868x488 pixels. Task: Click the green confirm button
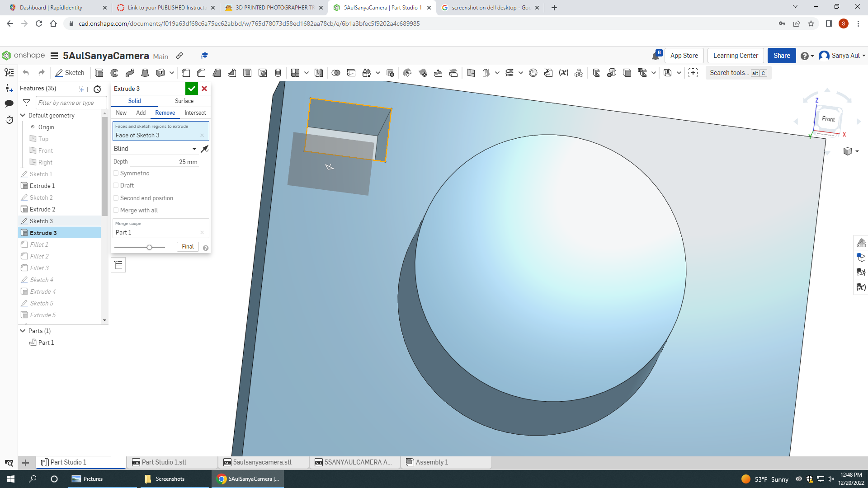[192, 88]
